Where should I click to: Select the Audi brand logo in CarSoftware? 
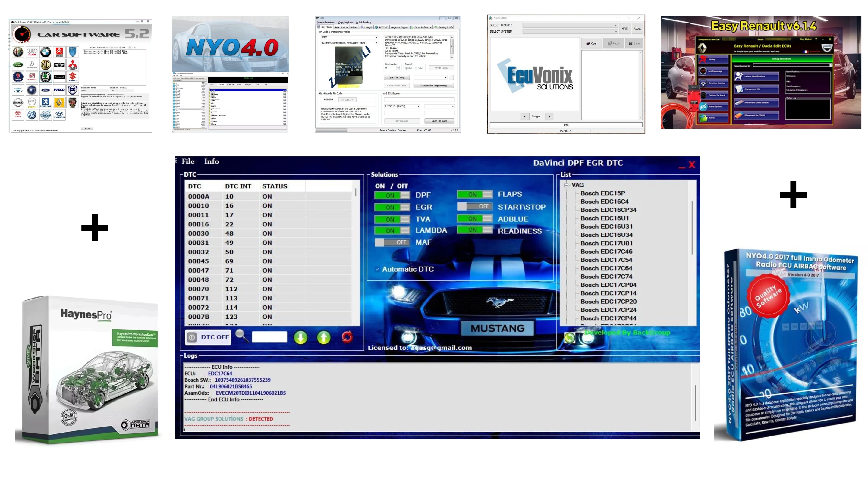32,52
